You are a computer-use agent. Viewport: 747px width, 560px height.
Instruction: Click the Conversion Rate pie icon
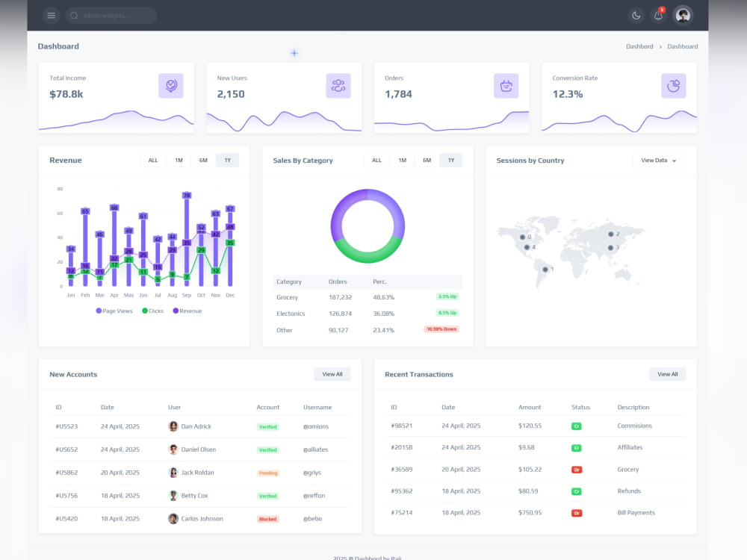point(674,86)
